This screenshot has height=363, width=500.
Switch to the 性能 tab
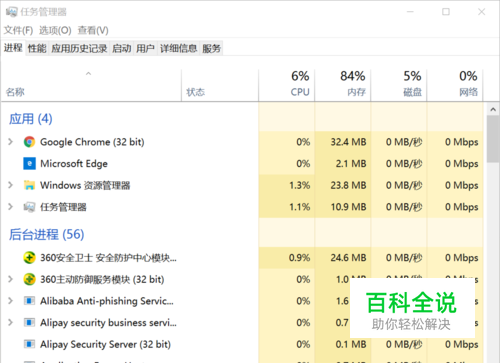[37, 49]
